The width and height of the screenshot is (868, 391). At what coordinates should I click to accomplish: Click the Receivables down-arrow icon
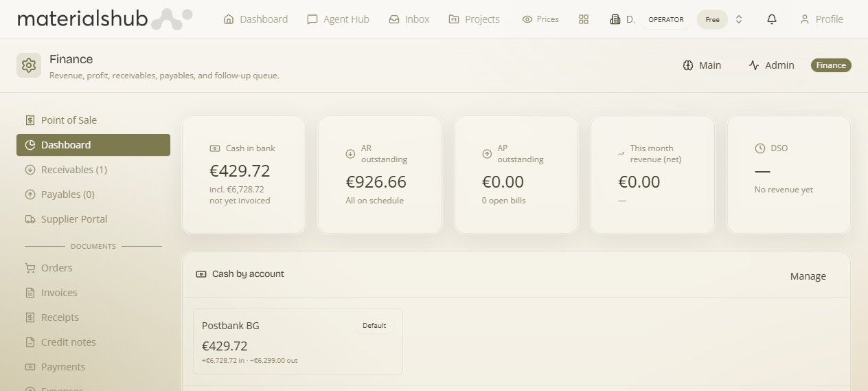point(30,170)
